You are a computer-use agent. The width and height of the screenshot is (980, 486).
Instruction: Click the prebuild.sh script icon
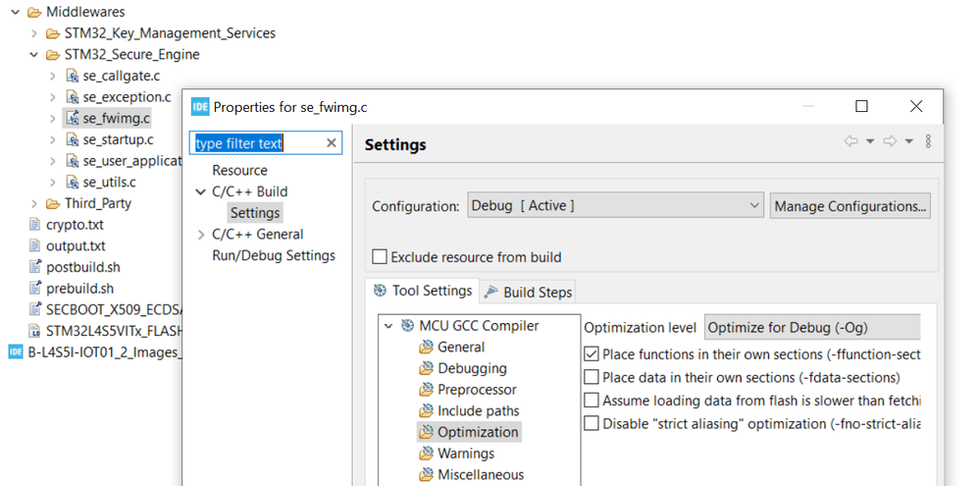coord(35,289)
